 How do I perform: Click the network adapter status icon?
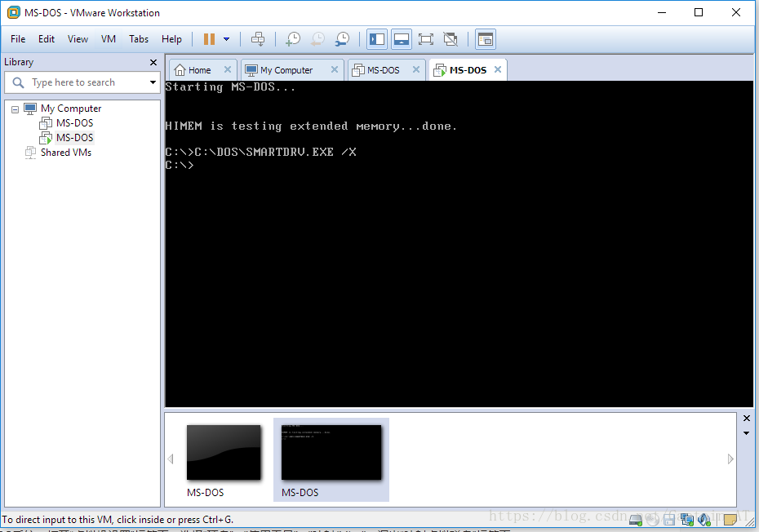pyautogui.click(x=687, y=521)
